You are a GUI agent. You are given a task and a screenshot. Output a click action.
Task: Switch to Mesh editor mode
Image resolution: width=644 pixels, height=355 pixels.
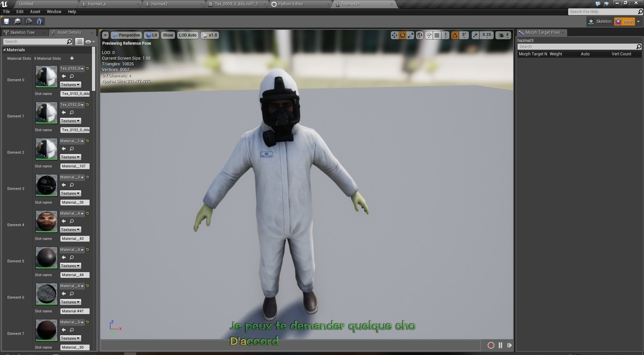click(x=625, y=21)
